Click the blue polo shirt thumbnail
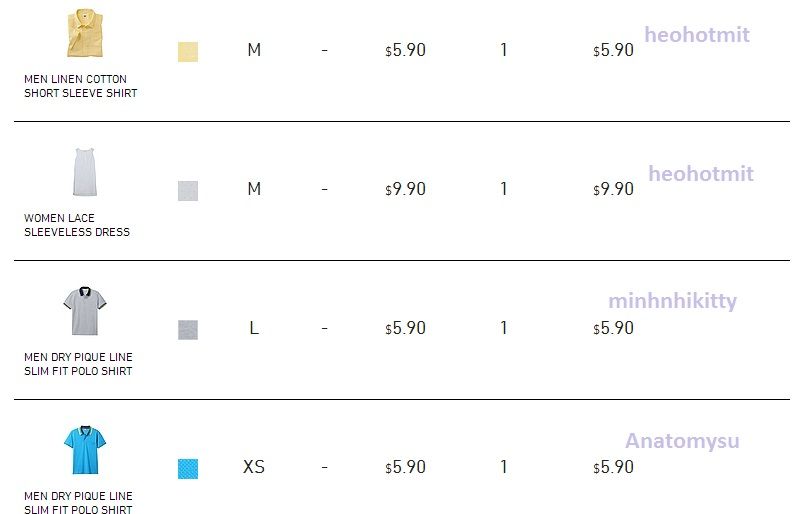Viewport: 805px width, 514px height. (85, 449)
